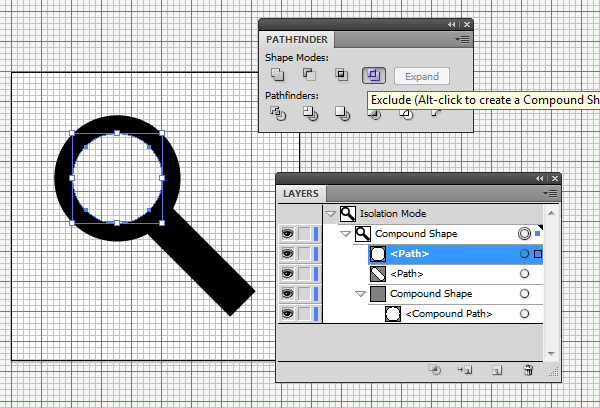This screenshot has height=408, width=600.
Task: Apply Unite shape mode in Pathfinder
Action: pyautogui.click(x=277, y=75)
